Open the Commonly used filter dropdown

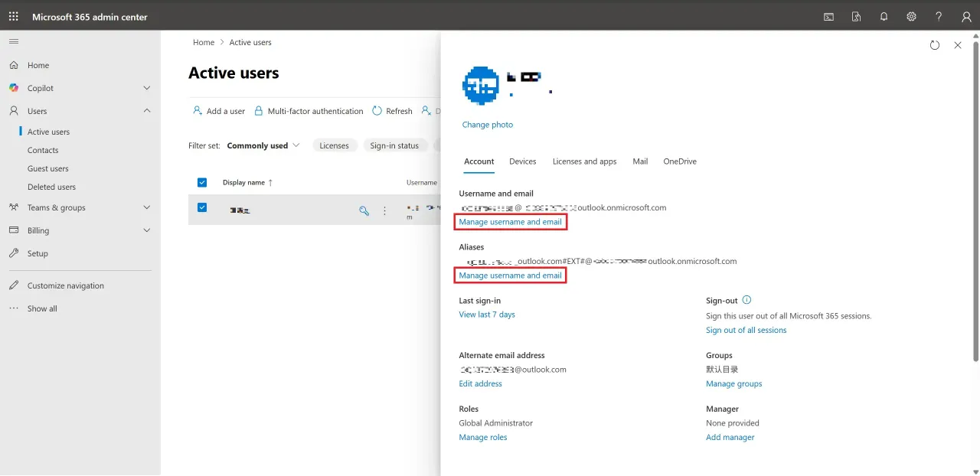point(263,145)
